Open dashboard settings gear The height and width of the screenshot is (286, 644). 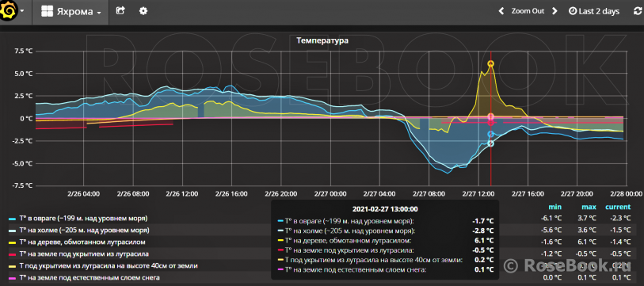tap(143, 10)
